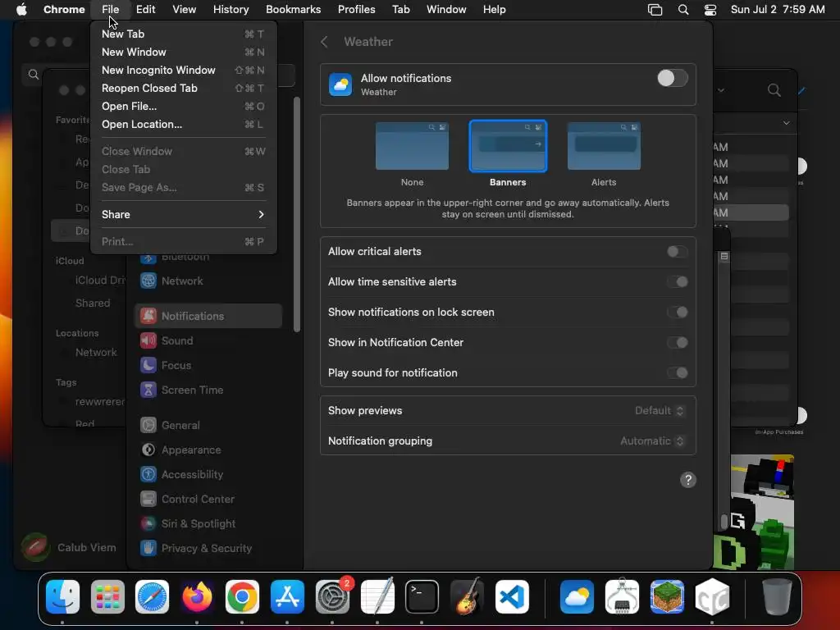Click the settings sidebar vertical scrollbar
The height and width of the screenshot is (630, 840).
tap(297, 214)
